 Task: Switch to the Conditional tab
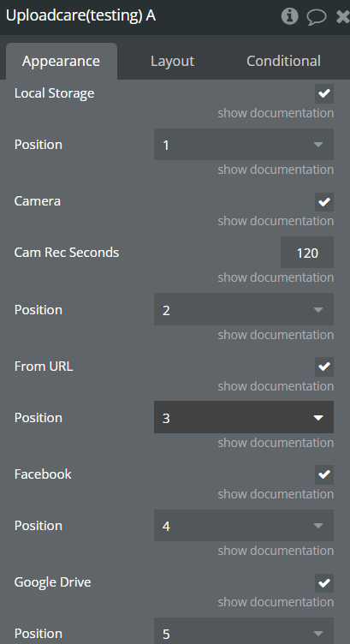pos(283,61)
